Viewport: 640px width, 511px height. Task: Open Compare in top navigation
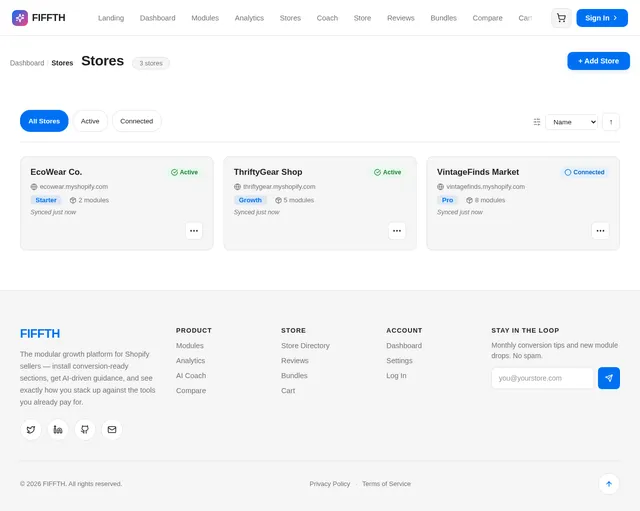(x=487, y=18)
